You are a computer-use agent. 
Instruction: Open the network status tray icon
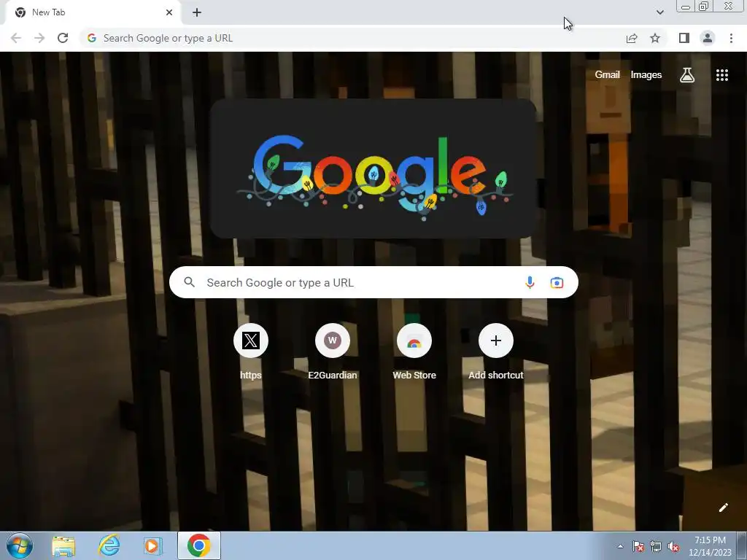[x=656, y=546]
